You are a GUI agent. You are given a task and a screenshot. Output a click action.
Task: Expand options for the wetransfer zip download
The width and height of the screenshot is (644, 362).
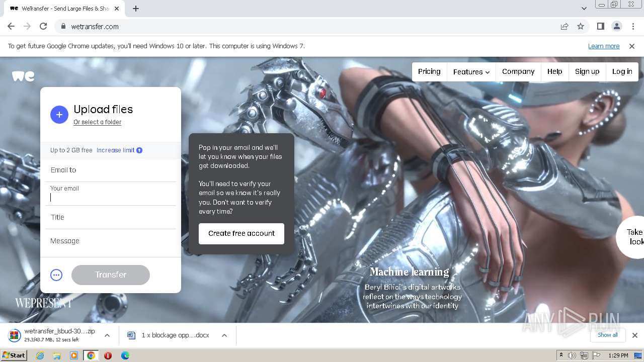pyautogui.click(x=107, y=335)
